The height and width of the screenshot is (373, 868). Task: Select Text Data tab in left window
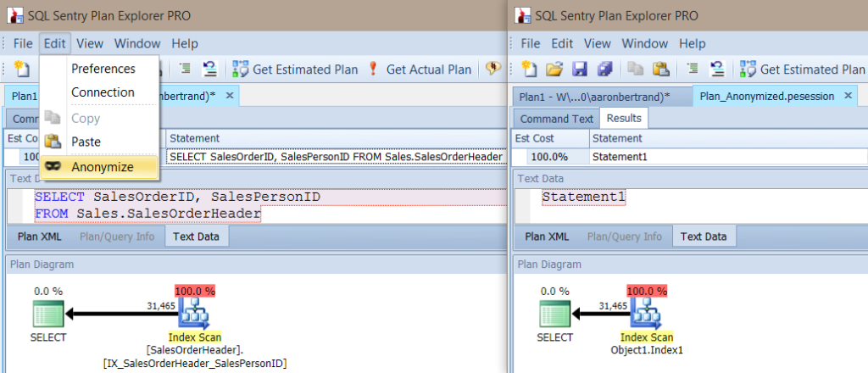coord(196,237)
